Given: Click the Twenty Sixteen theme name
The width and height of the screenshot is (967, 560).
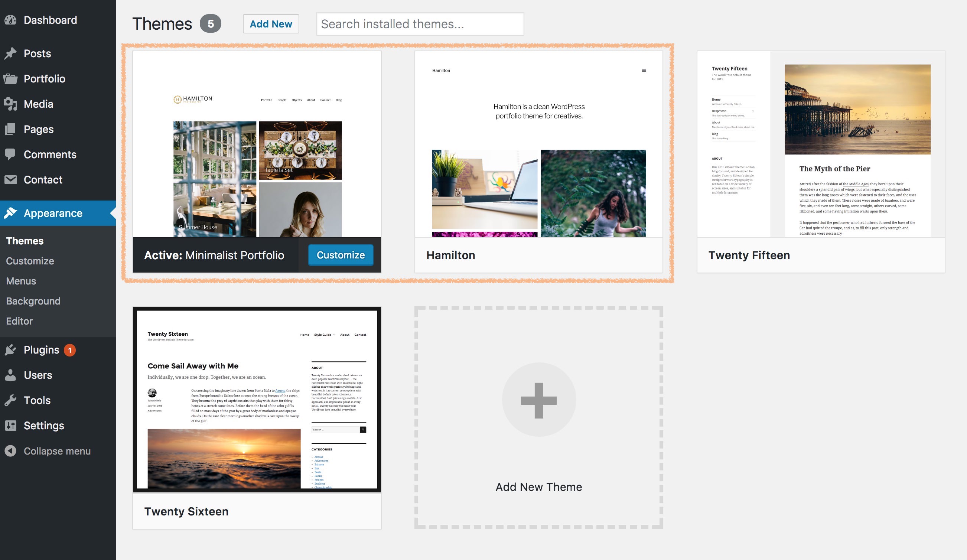Looking at the screenshot, I should tap(186, 511).
